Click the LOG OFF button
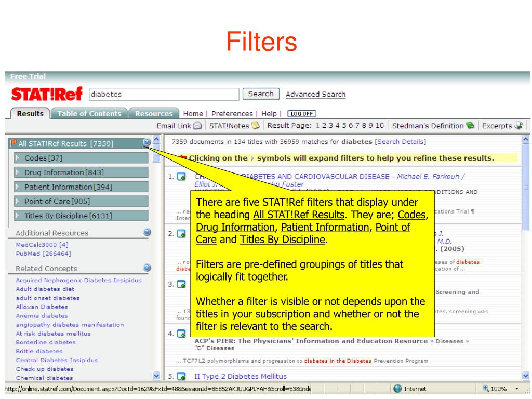The height and width of the screenshot is (399, 532). click(302, 114)
